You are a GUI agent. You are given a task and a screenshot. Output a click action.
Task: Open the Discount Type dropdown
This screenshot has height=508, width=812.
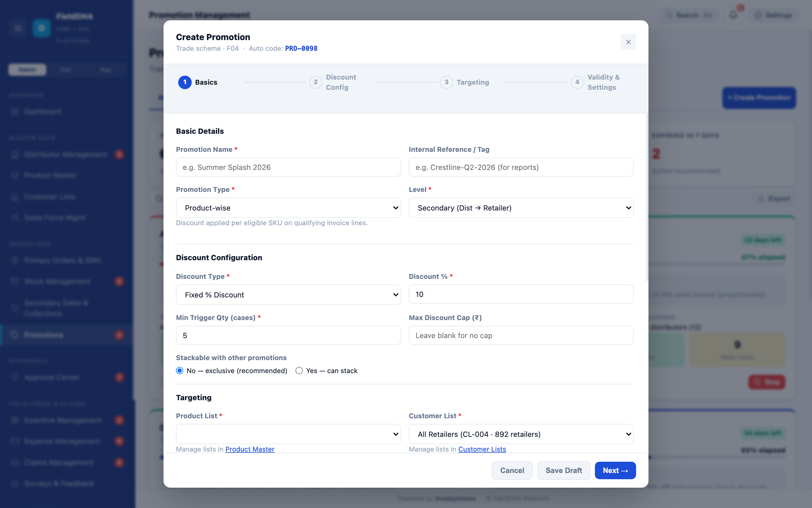(288, 295)
